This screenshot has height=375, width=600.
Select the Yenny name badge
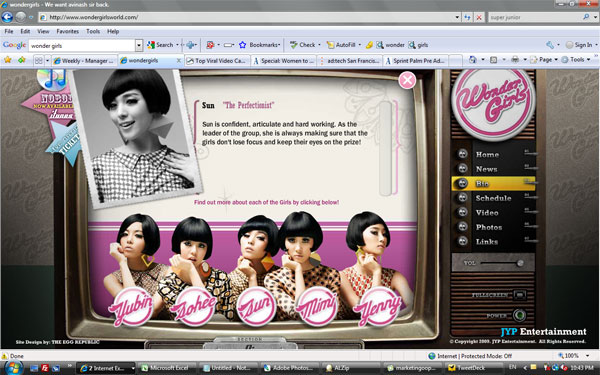pos(378,307)
